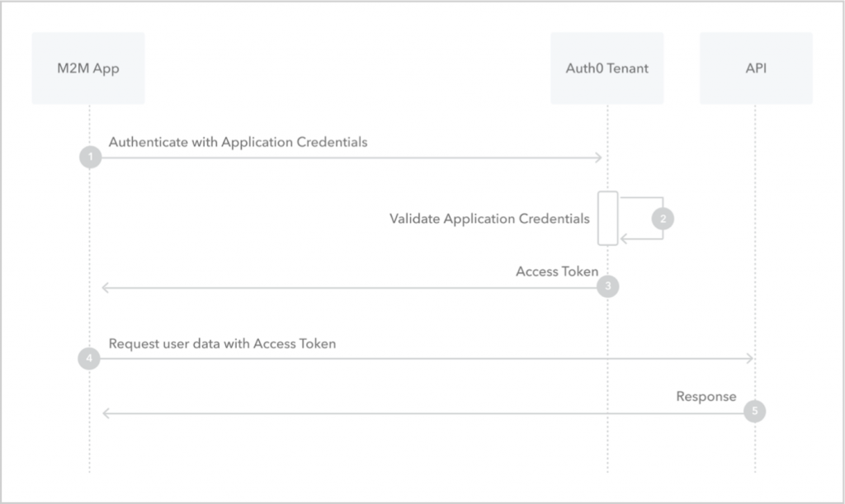Select the API participant box
The height and width of the screenshot is (504, 845).
coord(756,68)
